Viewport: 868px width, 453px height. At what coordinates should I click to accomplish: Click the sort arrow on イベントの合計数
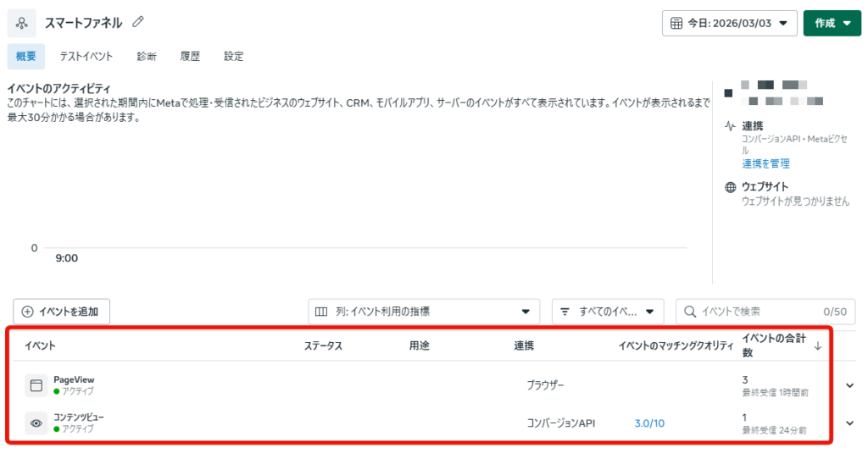click(818, 345)
